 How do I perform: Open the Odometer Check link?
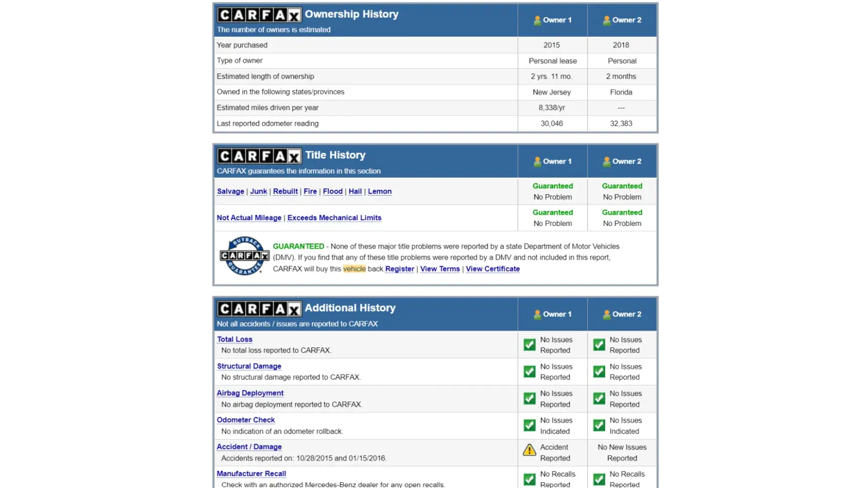click(x=246, y=420)
